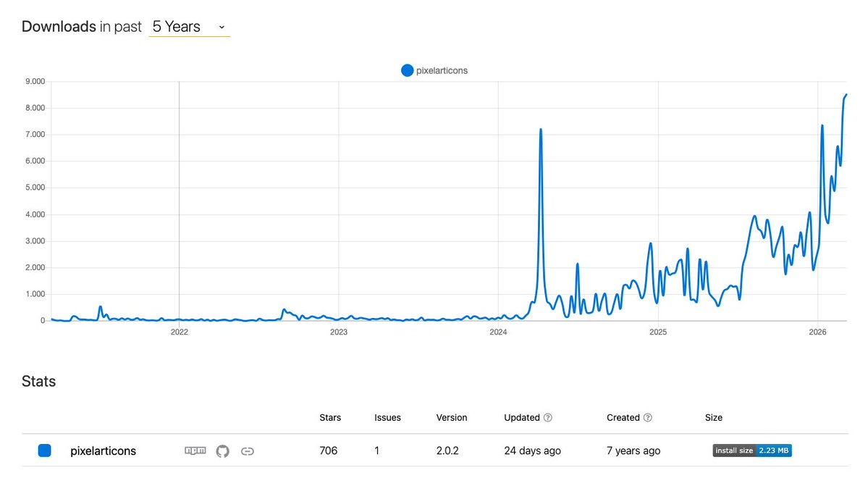Click the latest chart peak near 8.500
Screen dimensions: 868x486
pos(846,95)
